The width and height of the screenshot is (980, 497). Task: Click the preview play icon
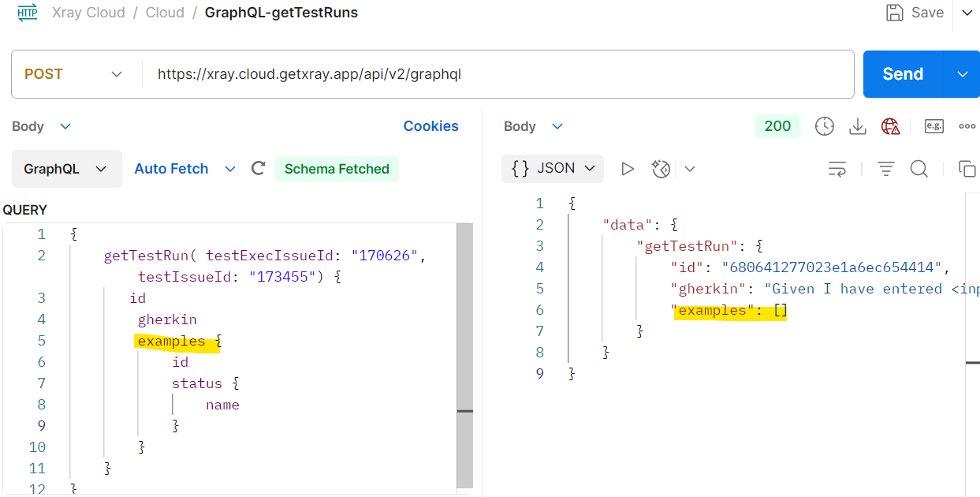[x=628, y=168]
